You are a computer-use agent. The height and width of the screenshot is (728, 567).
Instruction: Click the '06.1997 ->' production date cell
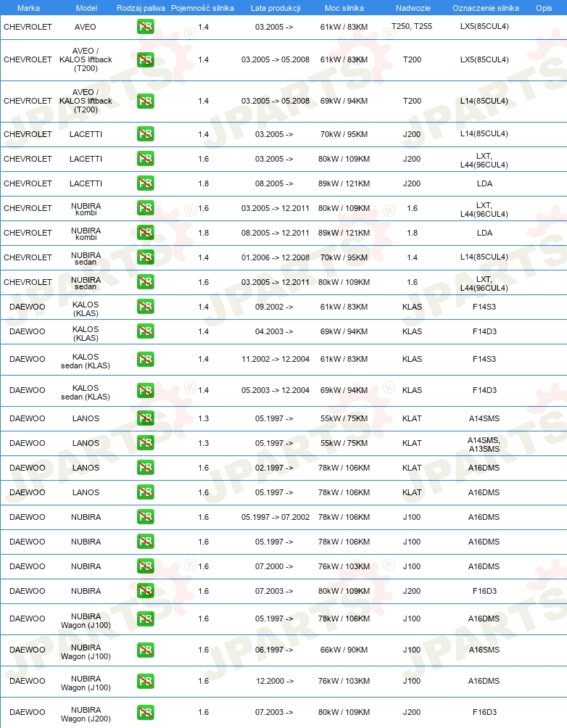pos(274,650)
